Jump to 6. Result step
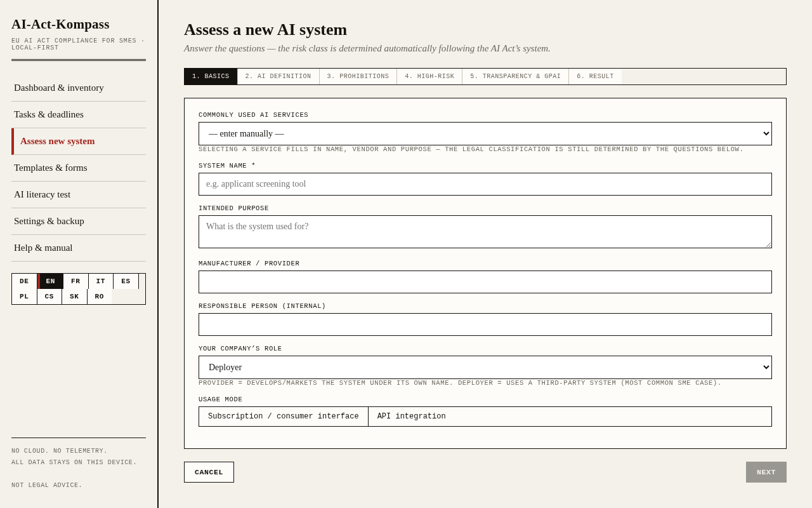812x508 pixels. [x=595, y=76]
